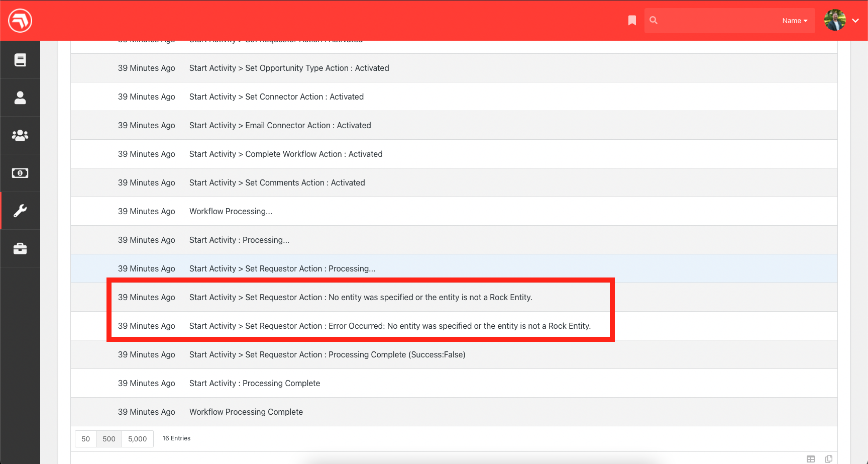Image resolution: width=868 pixels, height=464 pixels.
Task: Open the documentation book icon
Action: (x=20, y=59)
